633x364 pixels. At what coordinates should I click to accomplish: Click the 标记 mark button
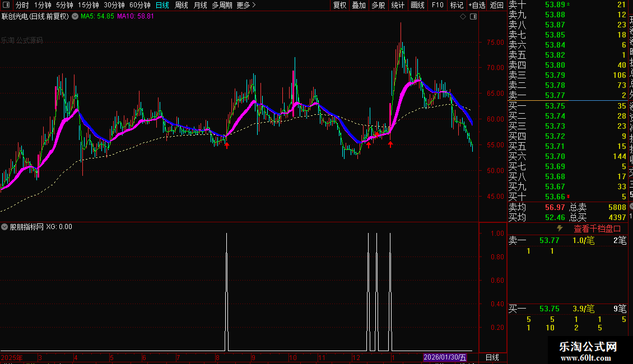(457, 5)
